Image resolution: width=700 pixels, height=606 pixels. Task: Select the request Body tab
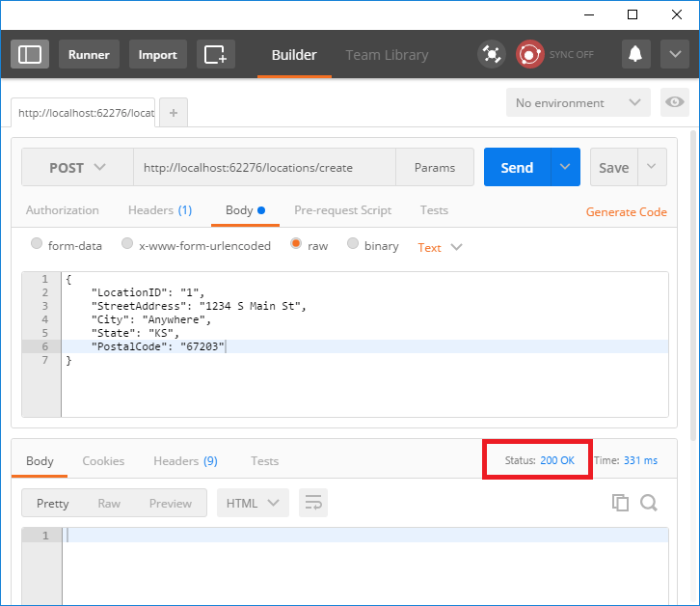(245, 210)
